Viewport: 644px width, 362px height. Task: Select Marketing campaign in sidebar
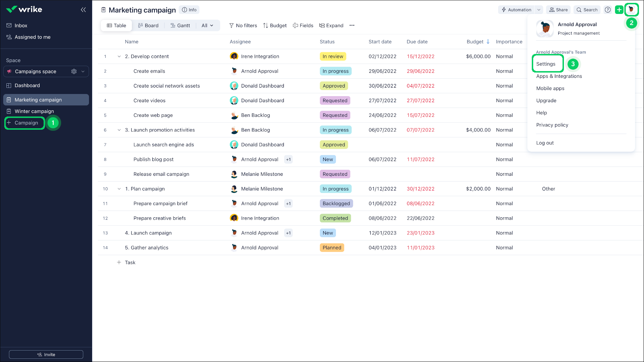click(x=46, y=100)
